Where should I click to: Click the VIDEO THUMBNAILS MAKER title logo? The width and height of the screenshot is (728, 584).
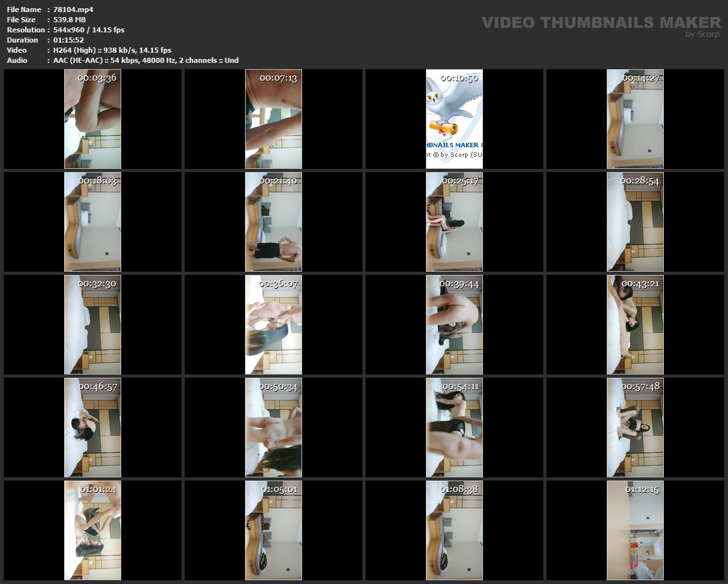point(600,23)
